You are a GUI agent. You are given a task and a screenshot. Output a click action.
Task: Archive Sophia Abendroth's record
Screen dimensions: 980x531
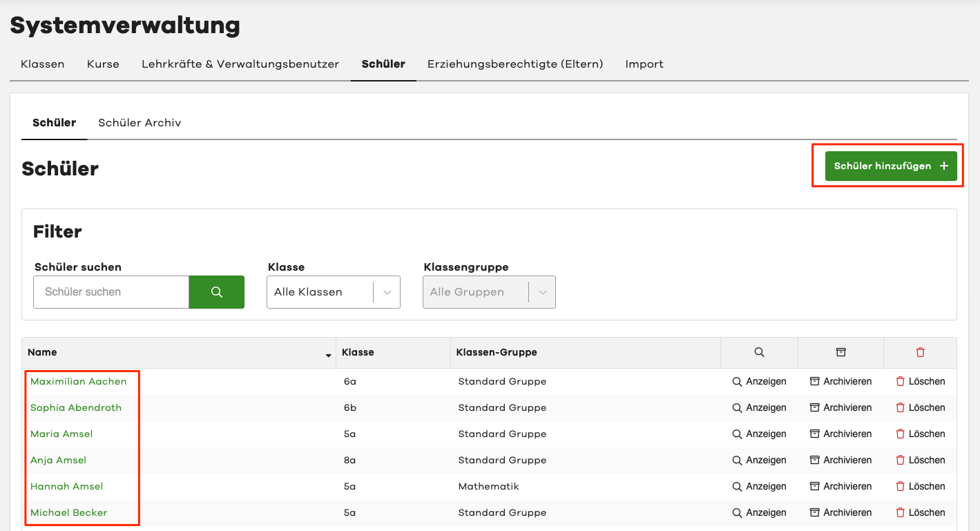[840, 407]
